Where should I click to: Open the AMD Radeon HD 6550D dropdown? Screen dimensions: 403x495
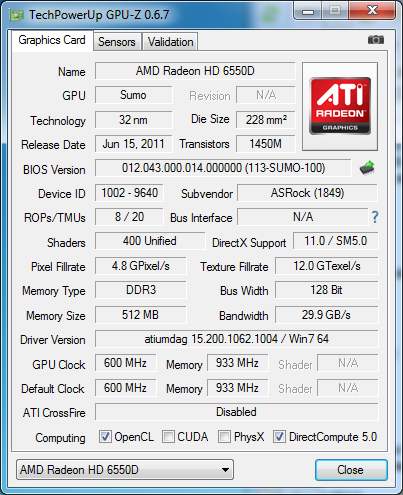125,470
